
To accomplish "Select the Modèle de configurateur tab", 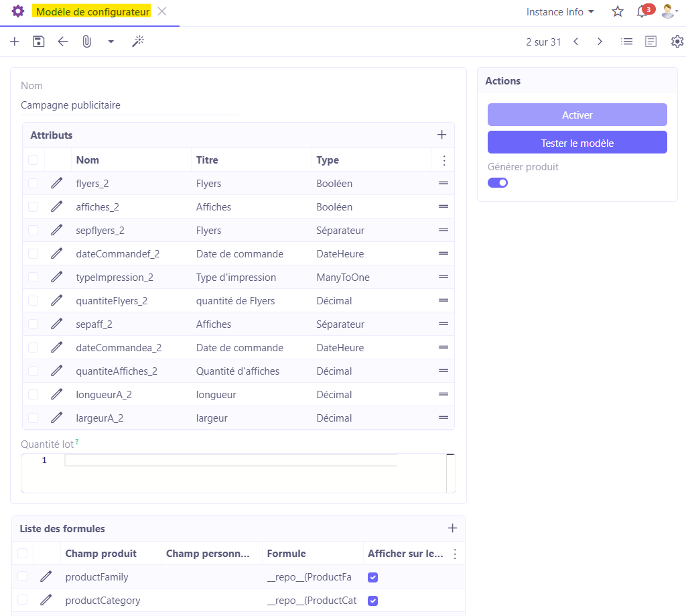I will pos(92,12).
